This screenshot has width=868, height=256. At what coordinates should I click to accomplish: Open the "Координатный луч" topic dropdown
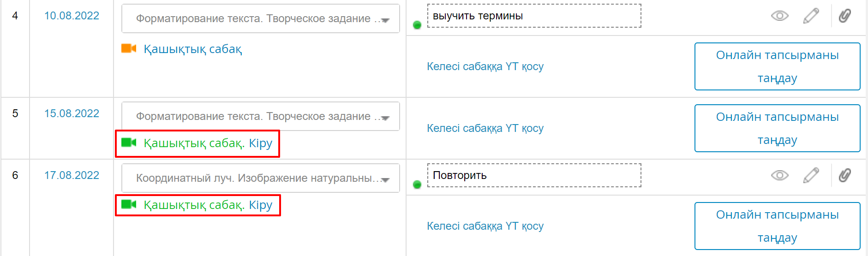(x=385, y=179)
